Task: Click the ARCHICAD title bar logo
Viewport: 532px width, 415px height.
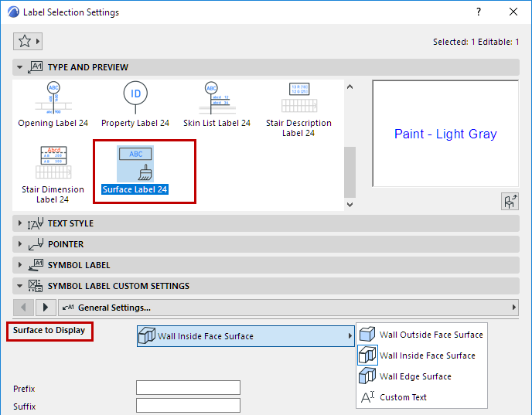Action: [x=14, y=12]
